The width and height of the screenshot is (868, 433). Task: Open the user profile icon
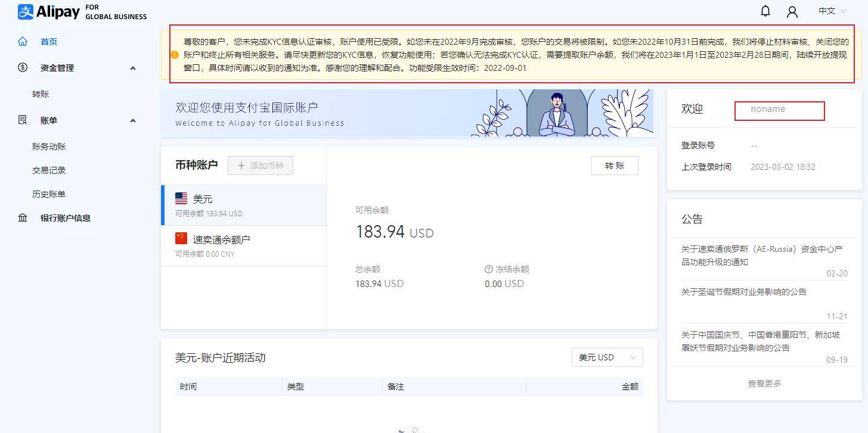coord(792,11)
